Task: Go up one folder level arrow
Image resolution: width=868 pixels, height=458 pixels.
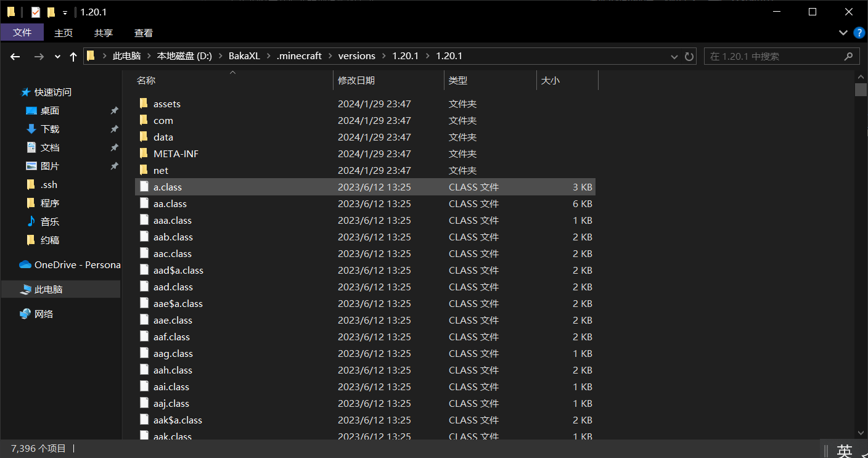Action: (x=73, y=56)
